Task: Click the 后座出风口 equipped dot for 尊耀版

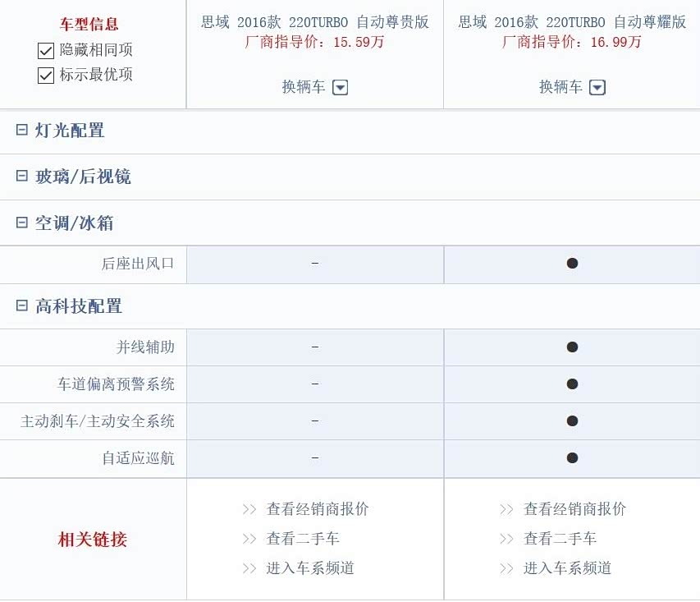Action: point(572,264)
